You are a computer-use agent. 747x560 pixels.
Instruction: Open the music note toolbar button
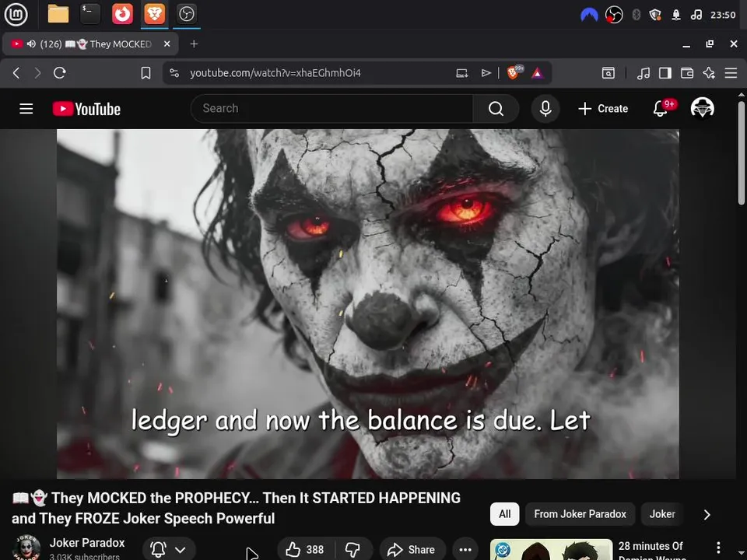(x=644, y=73)
